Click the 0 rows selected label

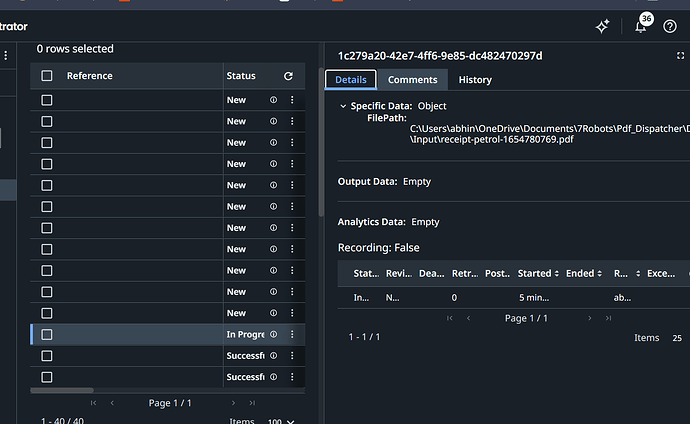tap(75, 49)
